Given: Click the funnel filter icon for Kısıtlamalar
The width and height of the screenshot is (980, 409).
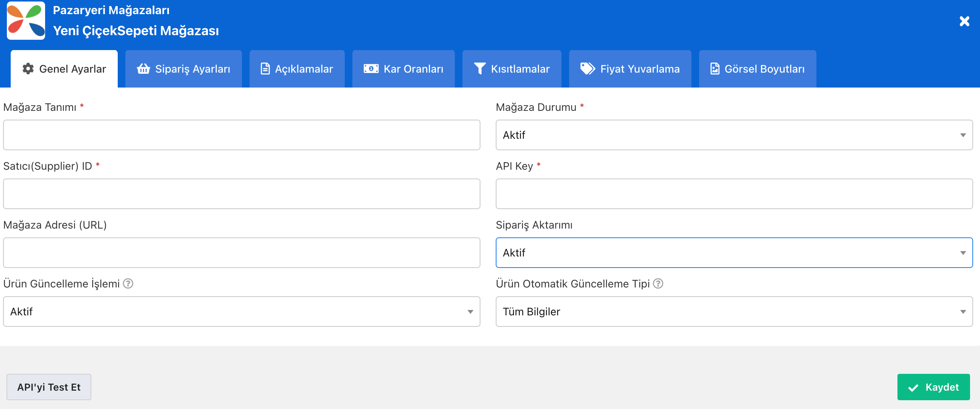Looking at the screenshot, I should click(480, 69).
